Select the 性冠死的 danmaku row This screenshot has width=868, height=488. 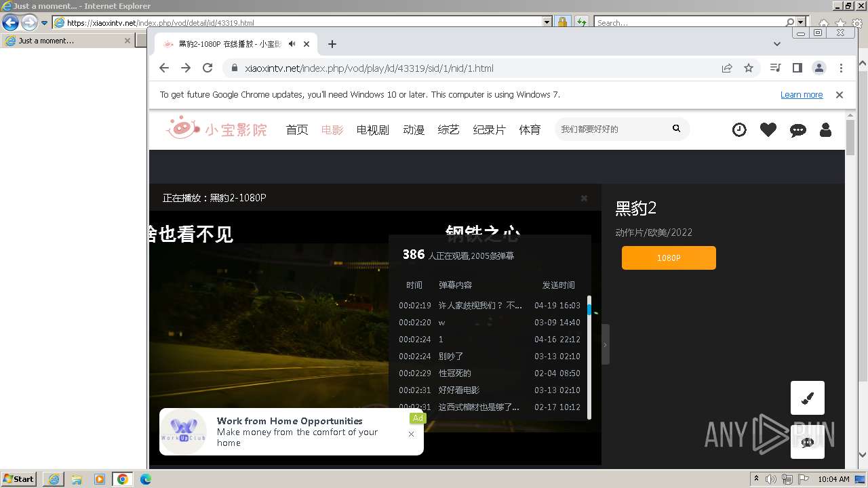coord(490,373)
